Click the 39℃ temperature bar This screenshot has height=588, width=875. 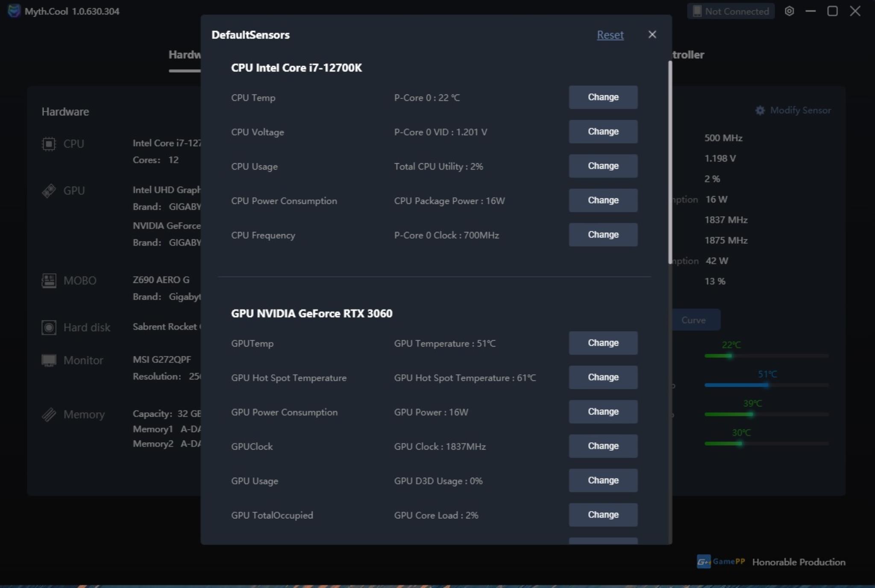pos(766,414)
